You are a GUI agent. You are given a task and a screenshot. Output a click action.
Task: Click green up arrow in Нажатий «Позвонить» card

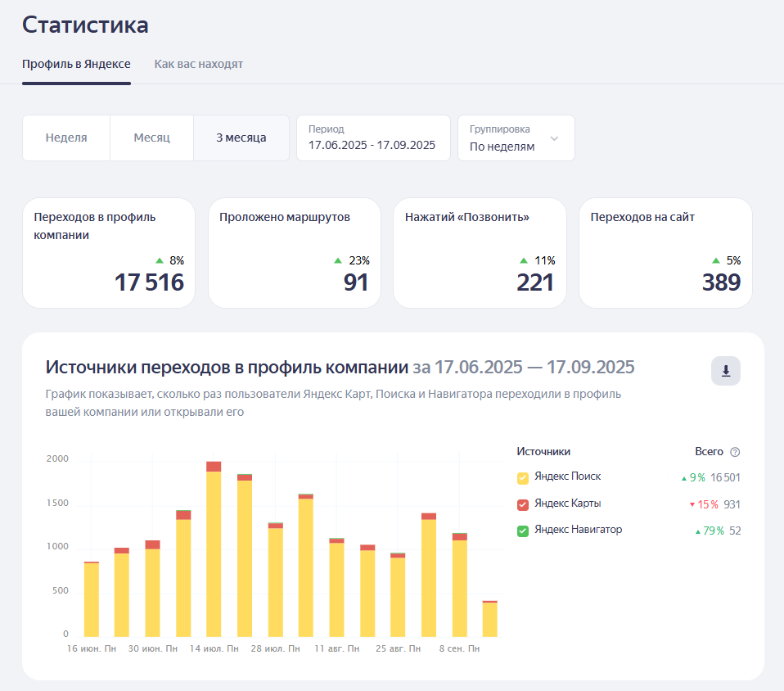(524, 260)
